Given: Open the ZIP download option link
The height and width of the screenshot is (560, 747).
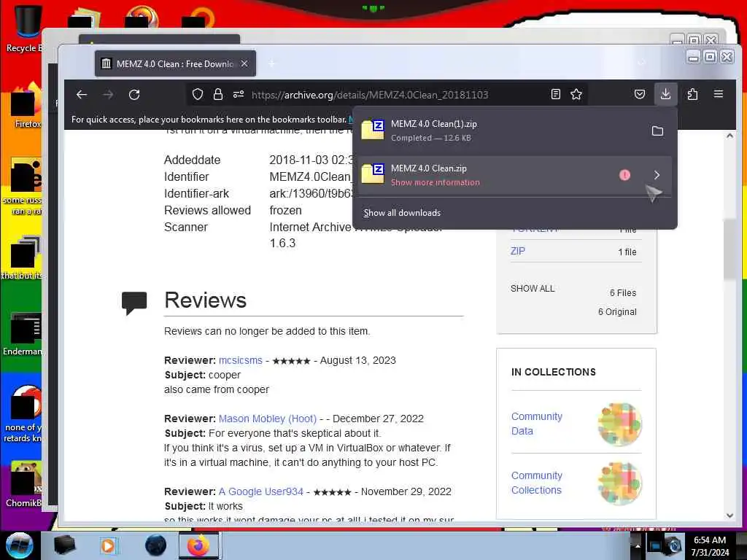Looking at the screenshot, I should [x=517, y=251].
